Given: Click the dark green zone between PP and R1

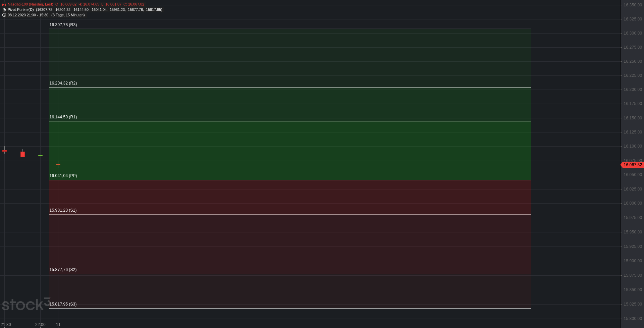Looking at the screenshot, I should coord(290,151).
